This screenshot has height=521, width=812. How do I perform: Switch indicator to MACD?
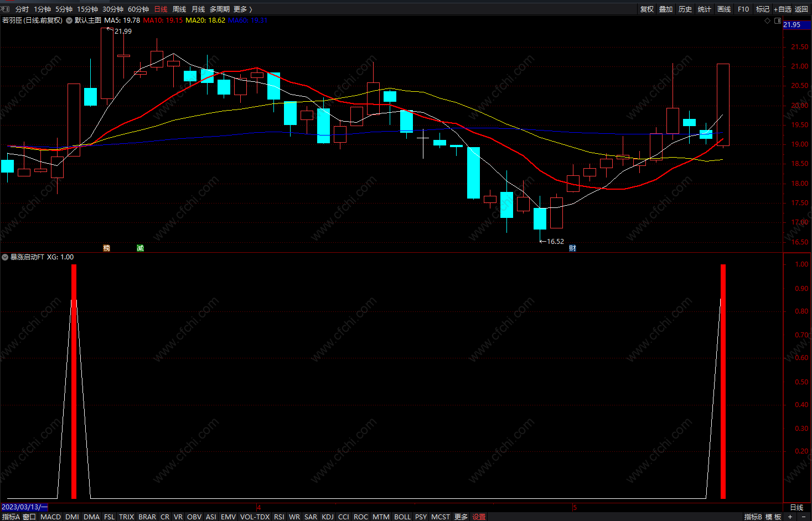point(51,517)
